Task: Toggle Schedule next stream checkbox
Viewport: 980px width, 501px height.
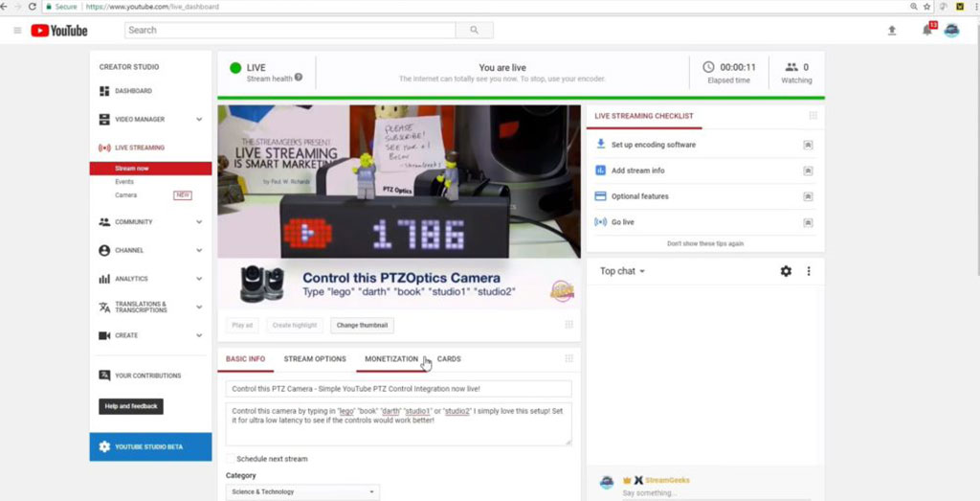Action: [231, 459]
